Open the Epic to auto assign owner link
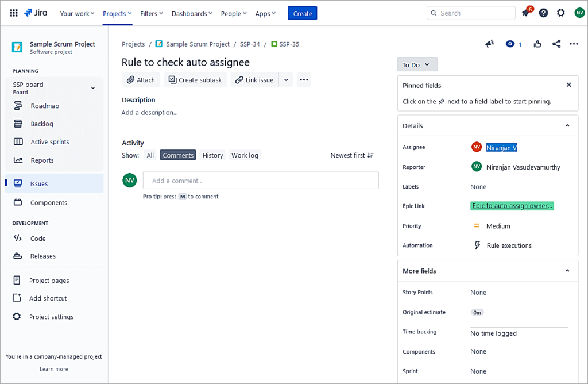588x384 pixels. coord(512,206)
